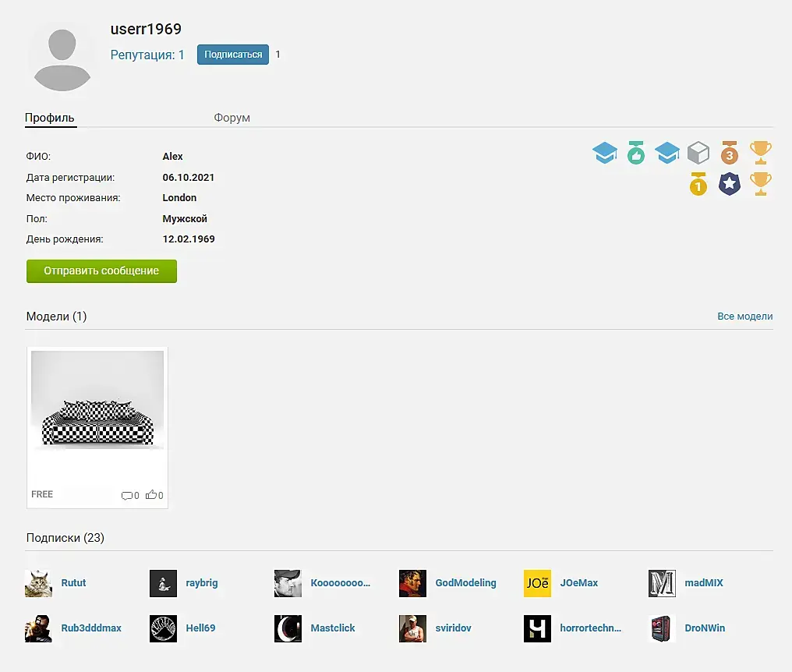This screenshot has height=672, width=792.
Task: Click the thumbs-up like icon on model card
Action: [x=151, y=495]
